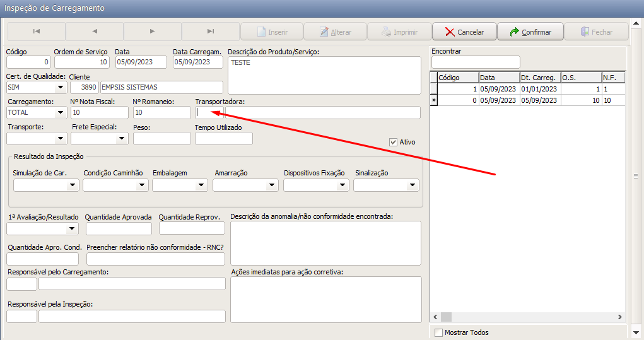This screenshot has height=340, width=644.
Task: Go to next record arrow
Action: 153,32
